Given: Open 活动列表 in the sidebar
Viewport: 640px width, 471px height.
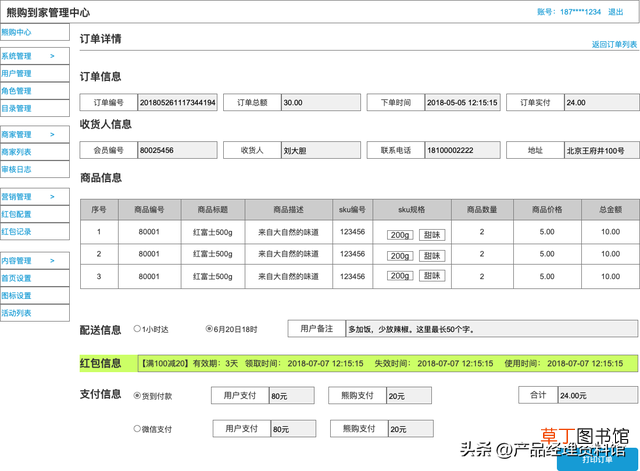Looking at the screenshot, I should pyautogui.click(x=35, y=313).
